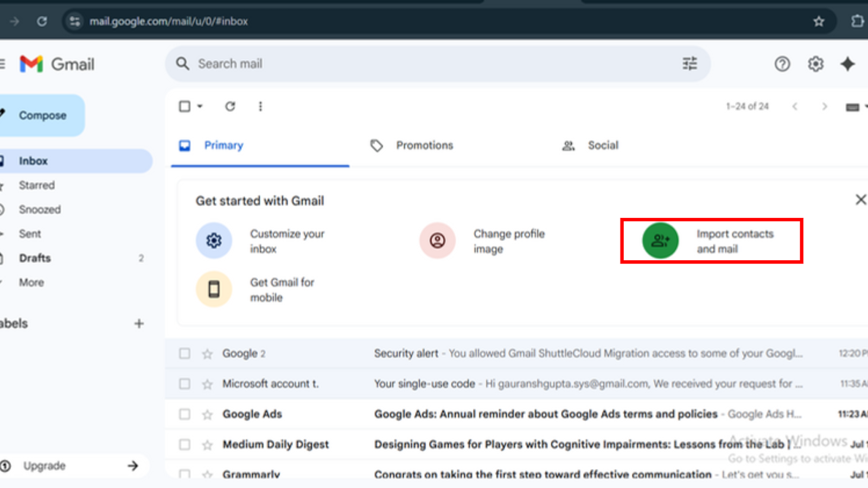This screenshot has width=868, height=488.
Task: Open the Your single-use code message
Action: pos(516,384)
